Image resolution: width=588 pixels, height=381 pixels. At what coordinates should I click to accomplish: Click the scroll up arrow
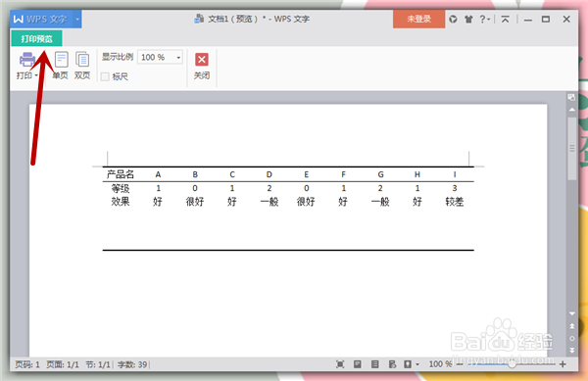point(572,110)
